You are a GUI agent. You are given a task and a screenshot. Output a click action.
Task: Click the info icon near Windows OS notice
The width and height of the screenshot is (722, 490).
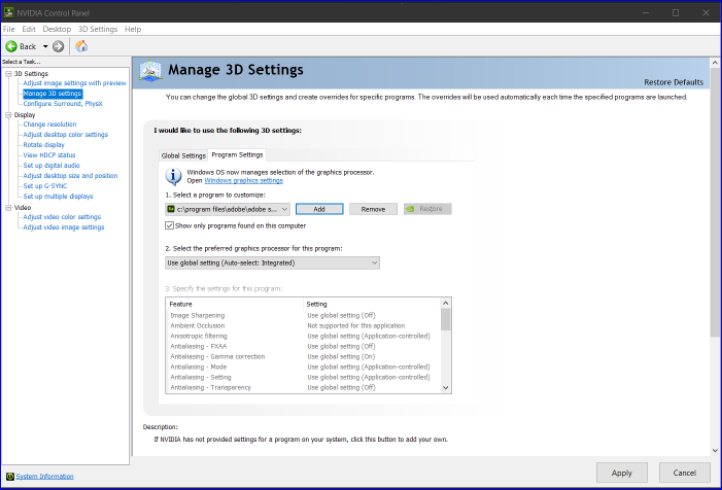tap(174, 176)
